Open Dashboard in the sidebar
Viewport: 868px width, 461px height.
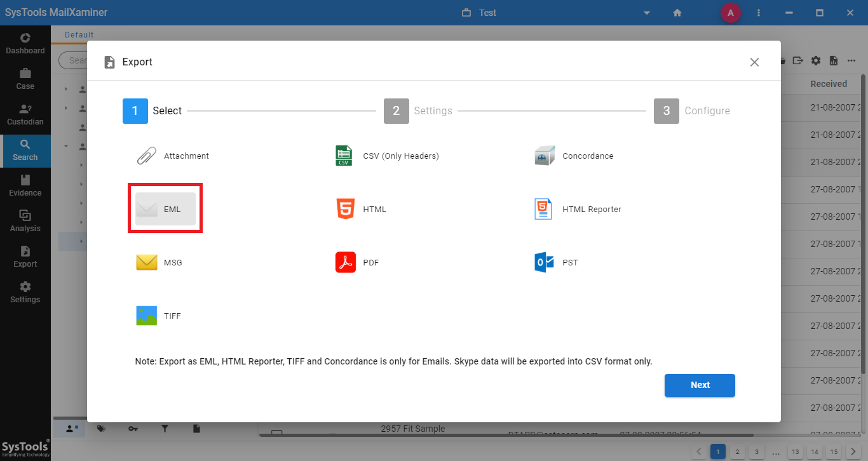[x=25, y=43]
